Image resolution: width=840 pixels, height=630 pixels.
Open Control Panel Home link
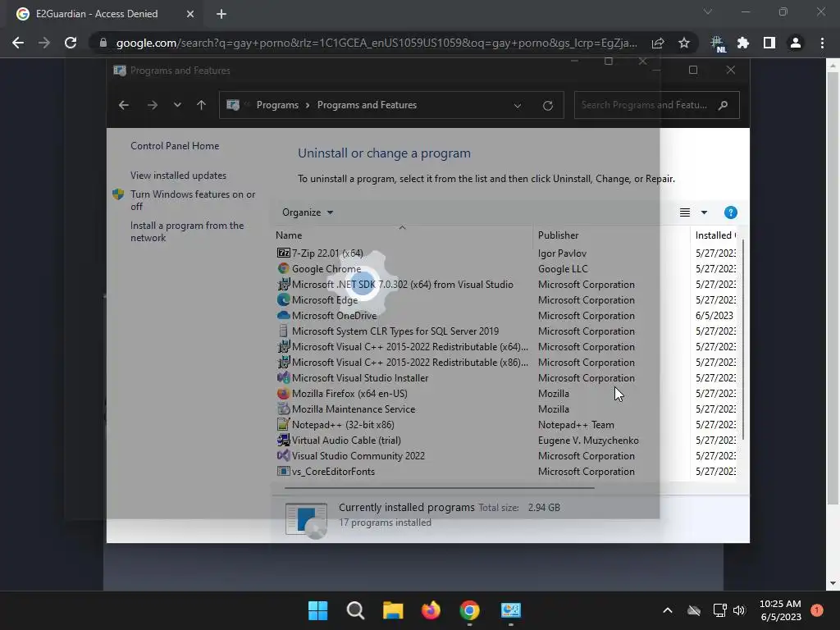point(175,146)
